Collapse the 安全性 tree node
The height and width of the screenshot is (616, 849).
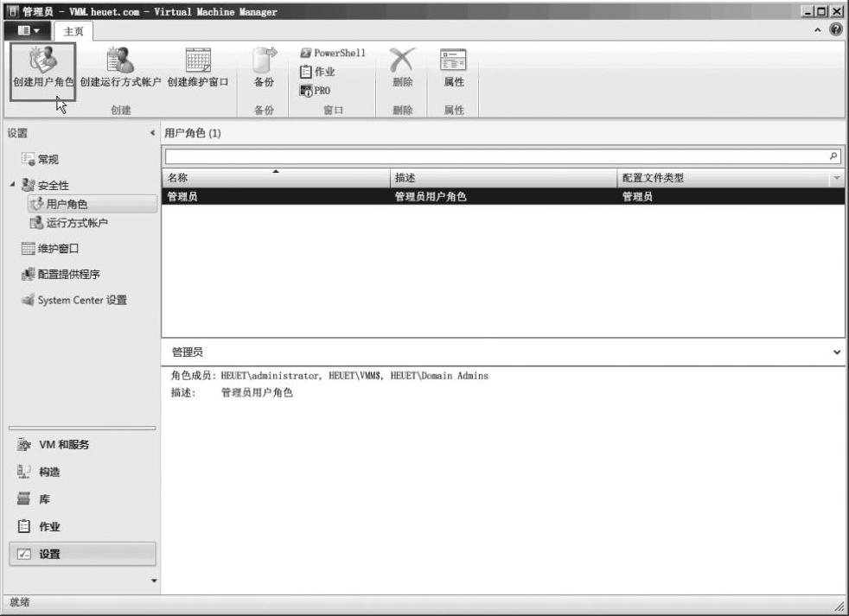coord(12,185)
